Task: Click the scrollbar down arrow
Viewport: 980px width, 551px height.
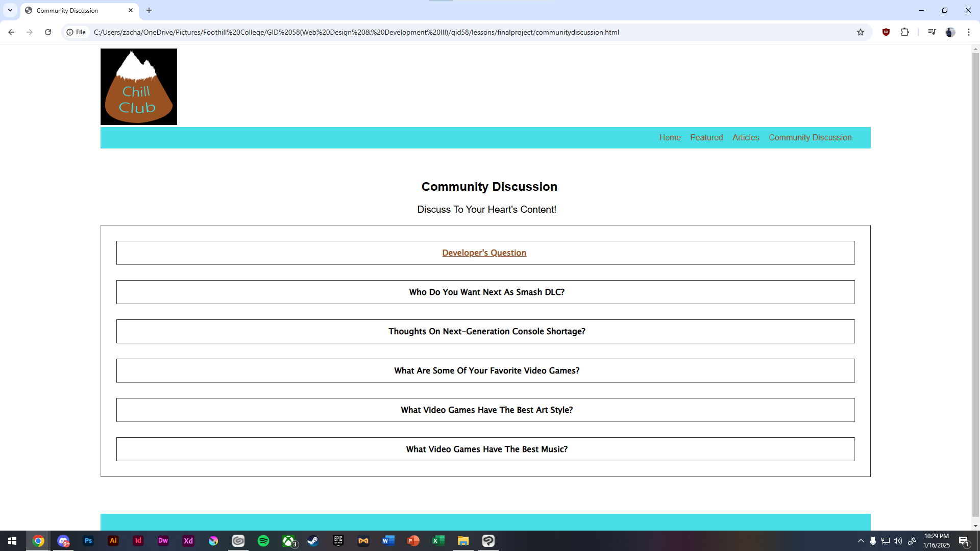Action: [975, 526]
